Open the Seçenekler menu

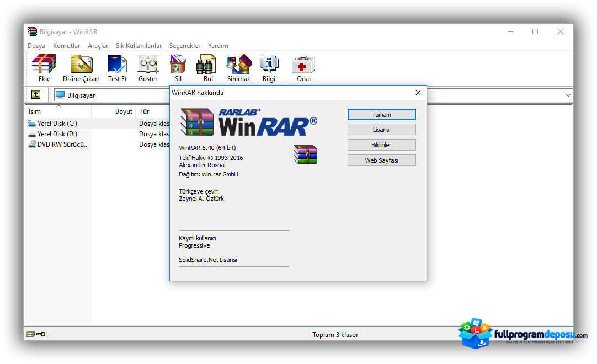[185, 46]
